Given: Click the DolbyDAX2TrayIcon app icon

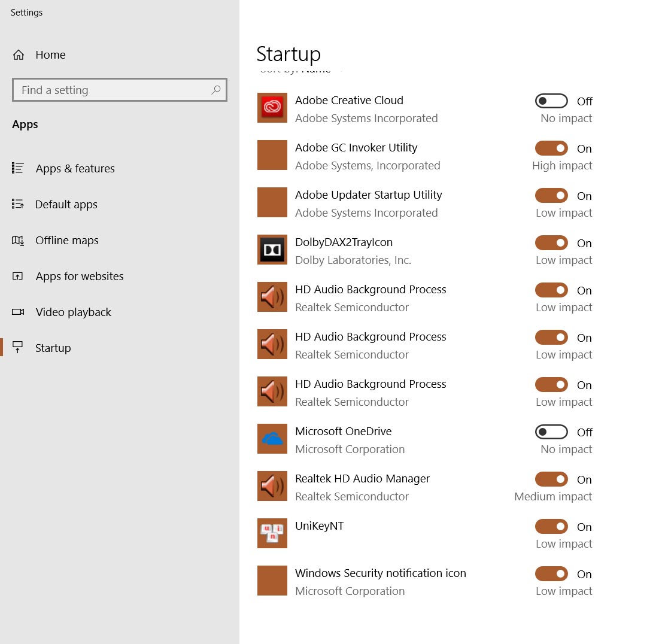Looking at the screenshot, I should click(x=272, y=250).
